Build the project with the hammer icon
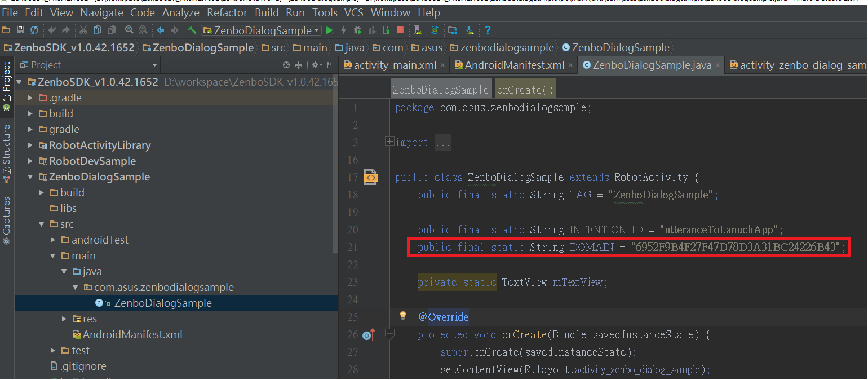Image resolution: width=868 pixels, height=380 pixels. (192, 30)
